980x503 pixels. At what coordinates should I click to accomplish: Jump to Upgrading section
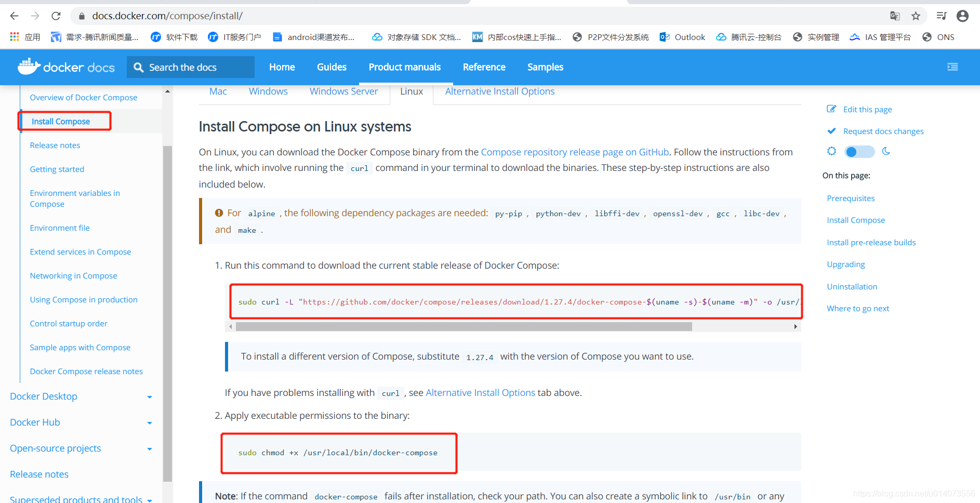tap(846, 264)
